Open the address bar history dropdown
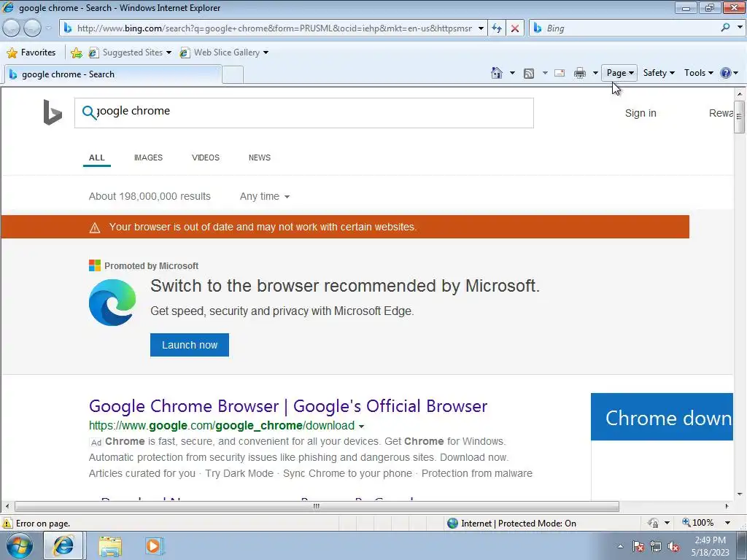This screenshot has width=747, height=560. click(x=481, y=28)
